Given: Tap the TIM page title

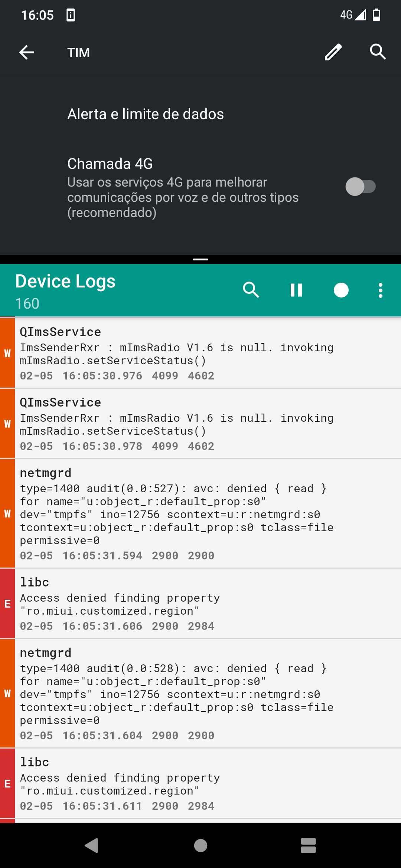Looking at the screenshot, I should tap(78, 52).
